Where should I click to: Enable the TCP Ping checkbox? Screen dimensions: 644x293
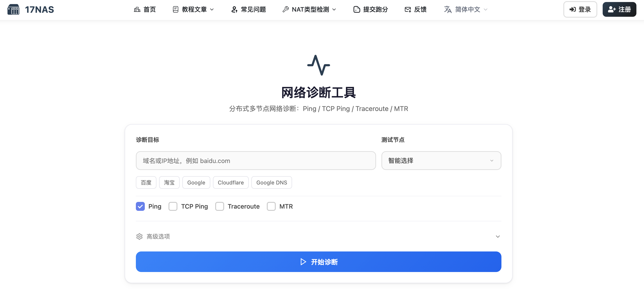click(x=173, y=206)
